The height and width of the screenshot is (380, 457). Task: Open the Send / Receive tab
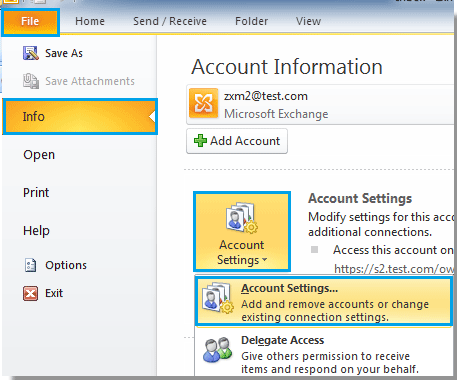(170, 21)
